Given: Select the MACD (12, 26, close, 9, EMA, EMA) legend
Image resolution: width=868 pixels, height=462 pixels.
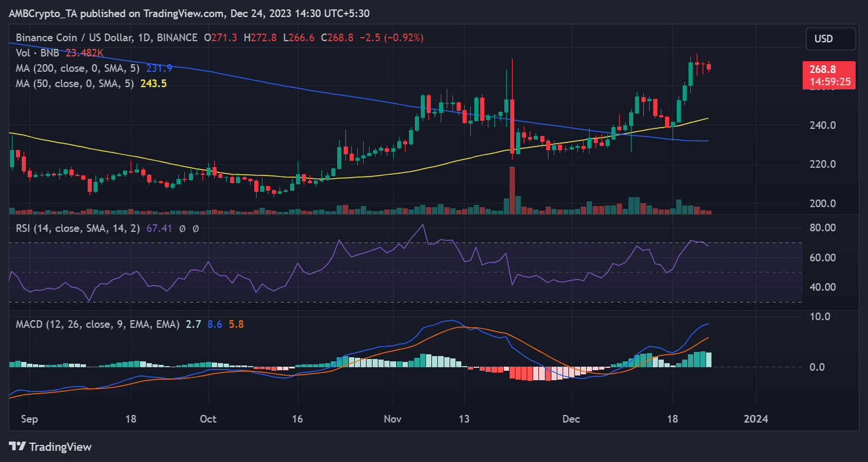Looking at the screenshot, I should [98, 324].
